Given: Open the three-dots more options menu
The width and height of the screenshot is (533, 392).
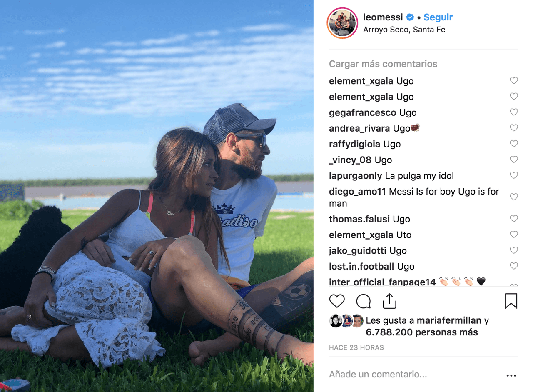Looking at the screenshot, I should coord(511,375).
